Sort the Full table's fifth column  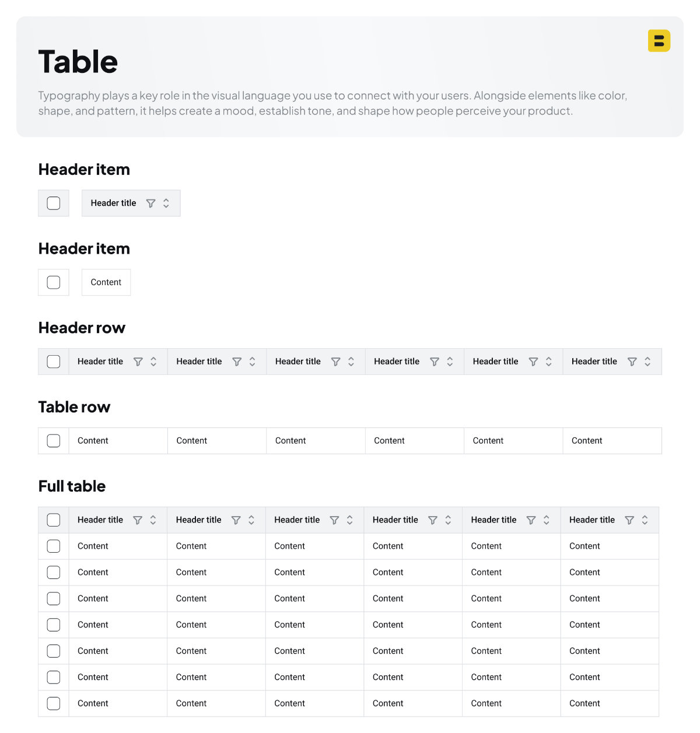tap(547, 520)
